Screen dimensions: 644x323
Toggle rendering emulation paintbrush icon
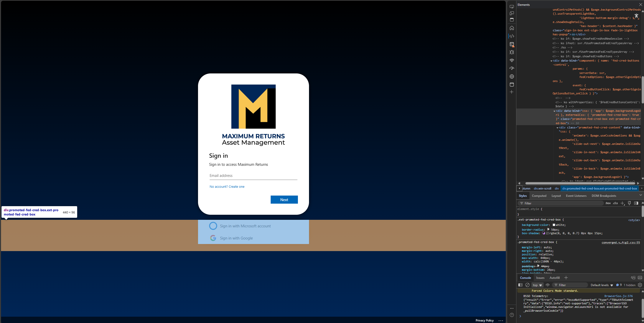coord(629,203)
